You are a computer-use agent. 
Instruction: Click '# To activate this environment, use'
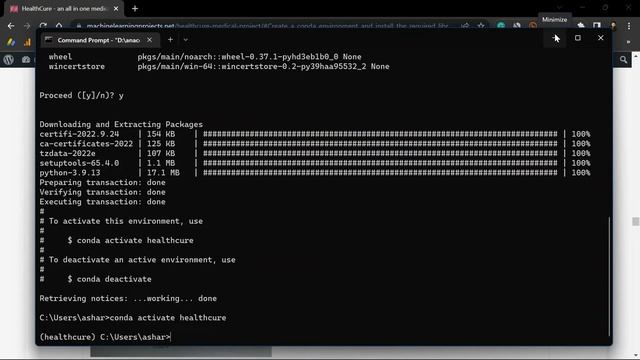pyautogui.click(x=121, y=221)
